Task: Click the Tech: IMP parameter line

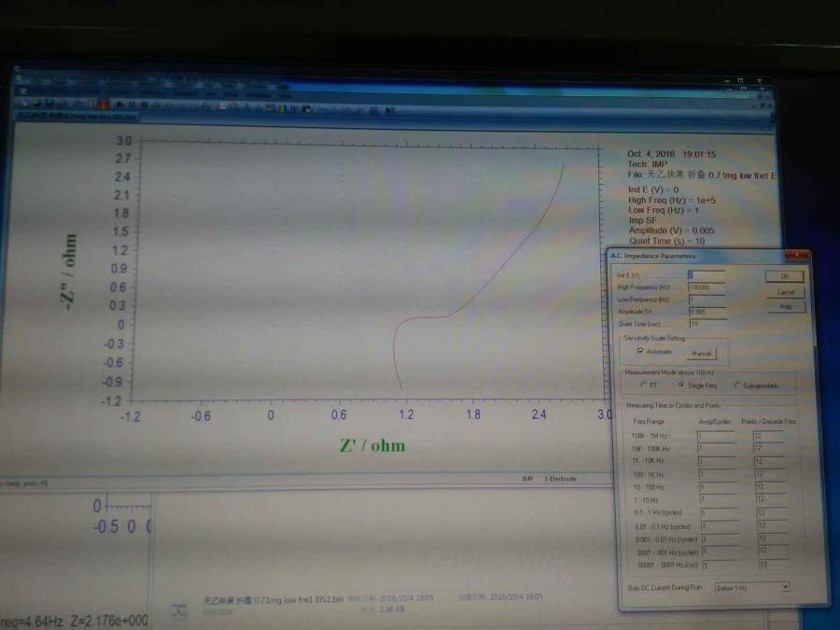Action: click(648, 164)
